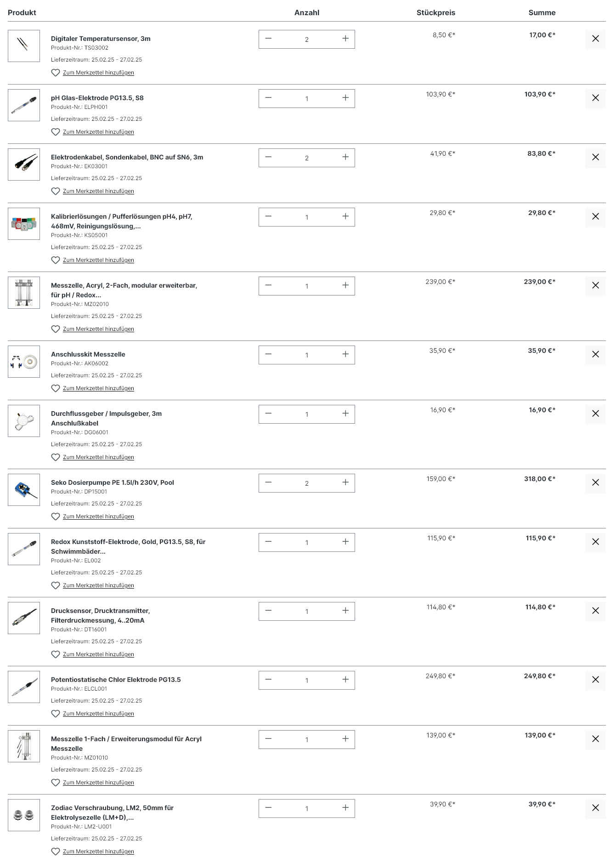Increase Anschlusskit Messzelle quantity with plus
This screenshot has height=868, width=616.
pos(345,354)
